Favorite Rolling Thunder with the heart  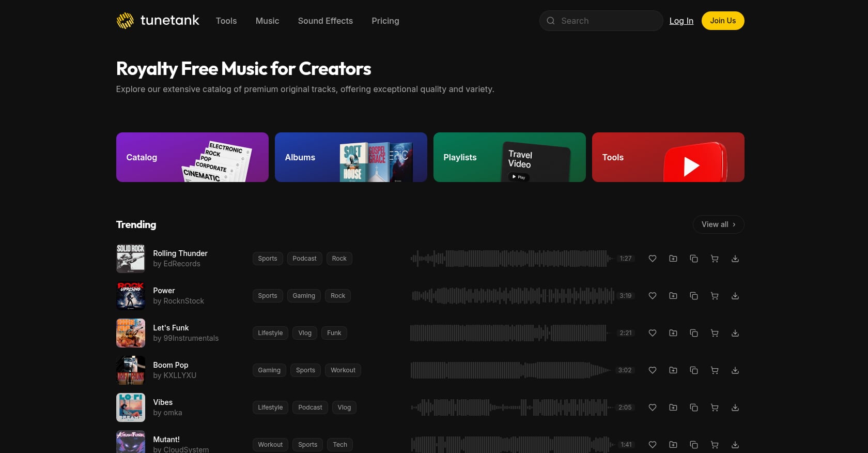pos(653,259)
